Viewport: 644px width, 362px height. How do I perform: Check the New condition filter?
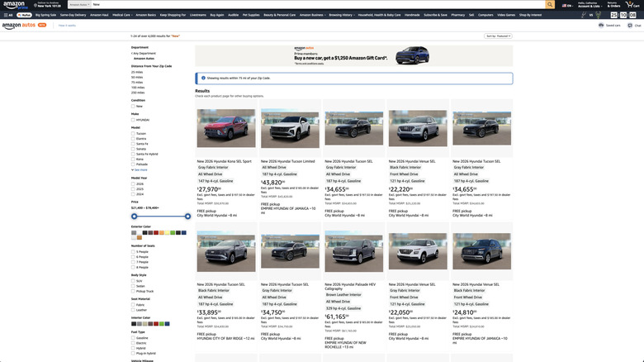point(133,106)
